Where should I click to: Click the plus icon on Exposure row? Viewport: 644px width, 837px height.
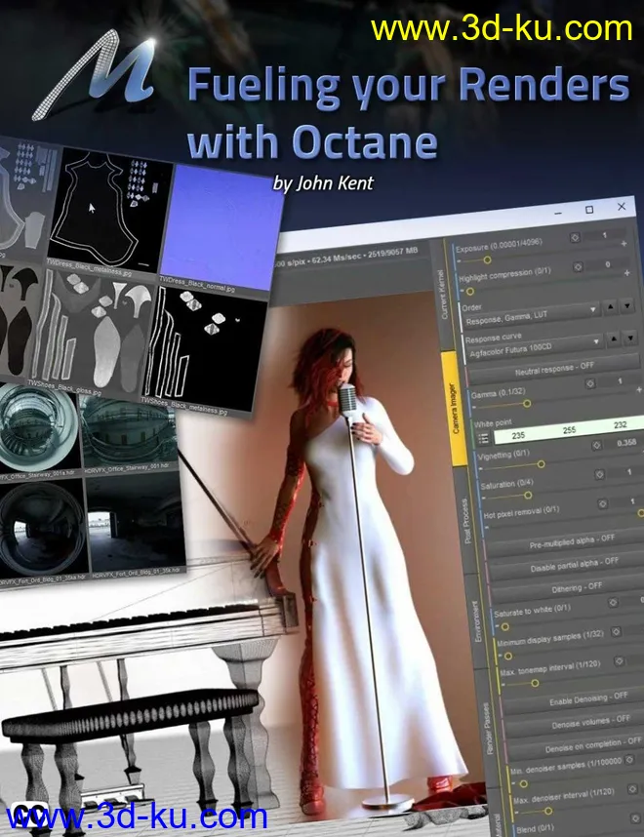(x=624, y=244)
